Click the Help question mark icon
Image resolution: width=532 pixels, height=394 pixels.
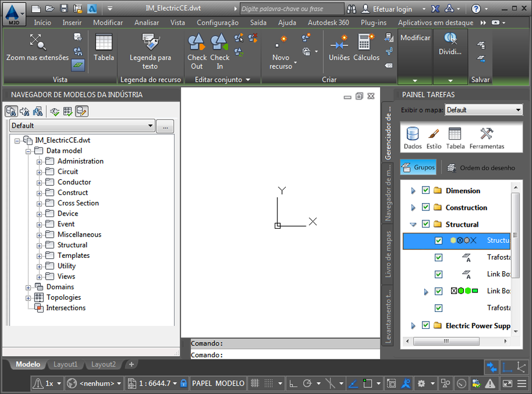(x=476, y=9)
